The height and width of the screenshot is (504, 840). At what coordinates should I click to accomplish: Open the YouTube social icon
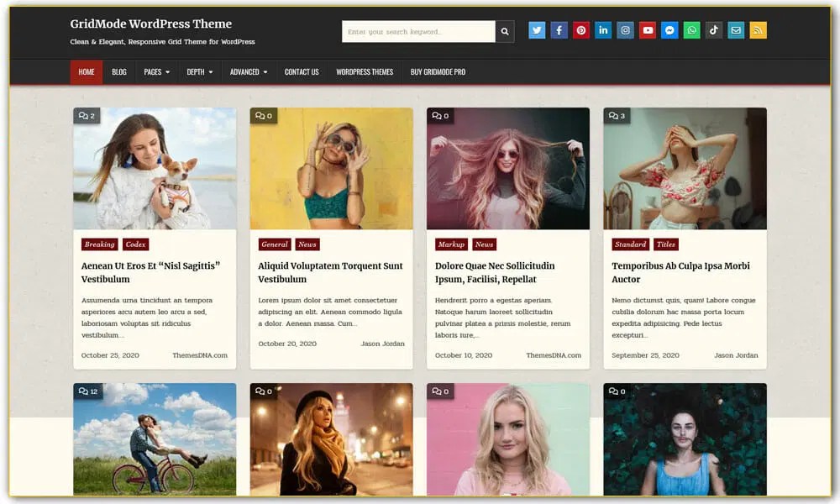point(647,29)
